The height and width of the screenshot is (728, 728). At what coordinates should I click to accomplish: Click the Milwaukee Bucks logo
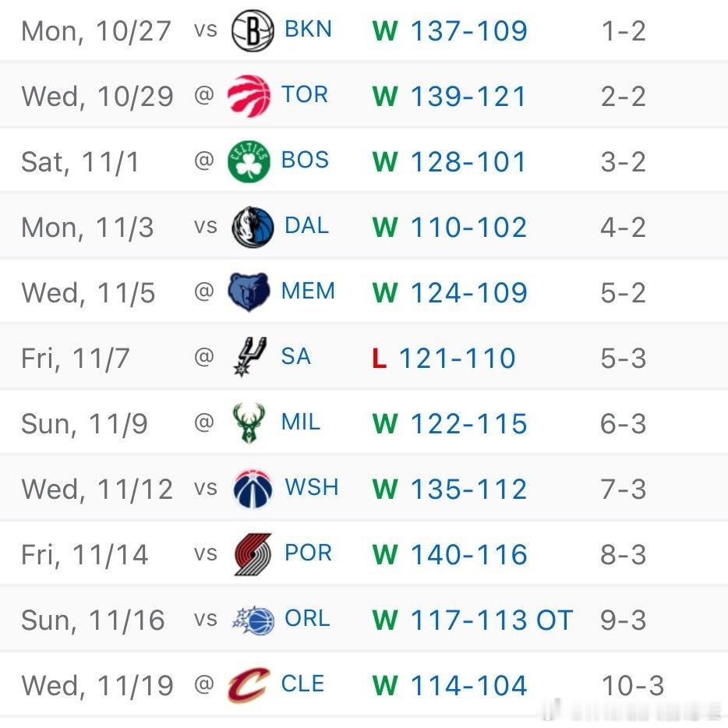[249, 422]
